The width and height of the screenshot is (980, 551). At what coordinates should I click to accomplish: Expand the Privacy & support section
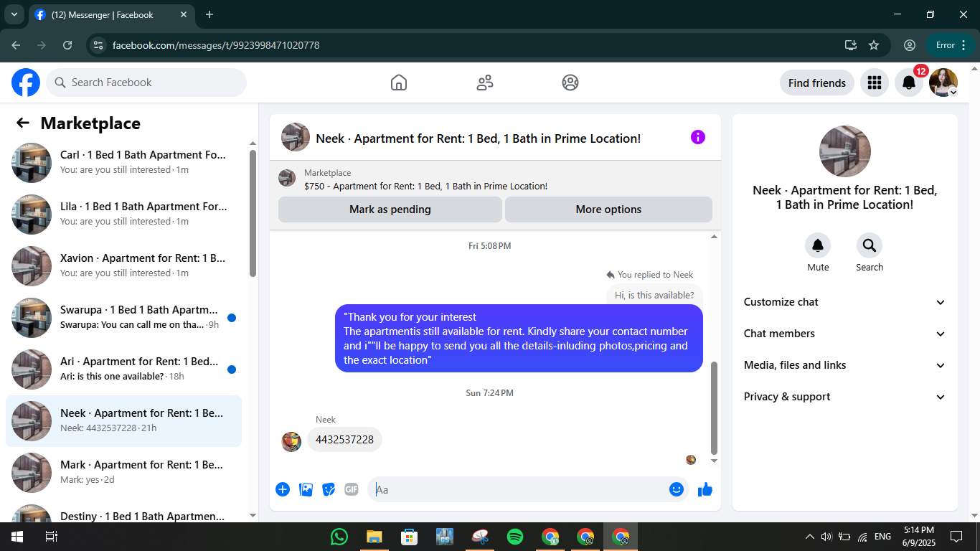click(845, 397)
